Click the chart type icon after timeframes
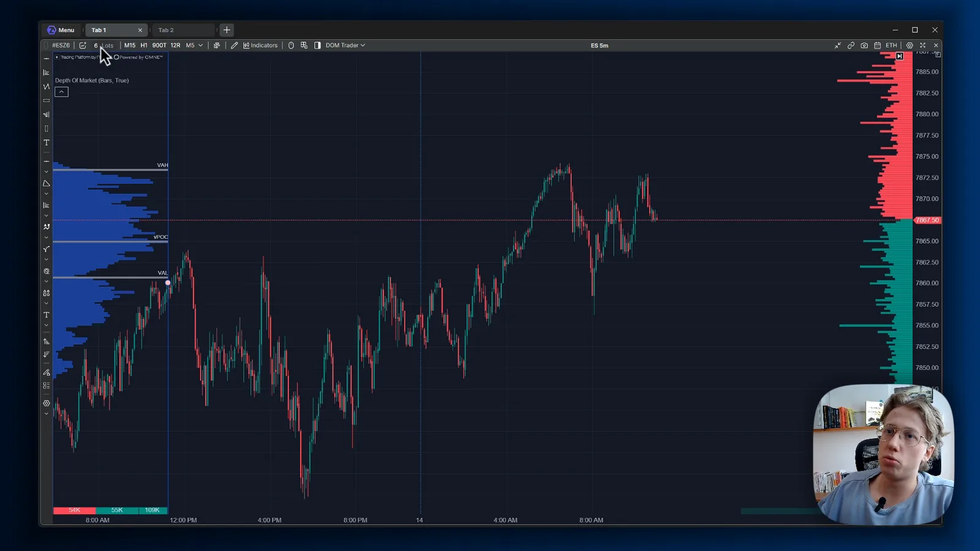This screenshot has width=980, height=551. (217, 45)
